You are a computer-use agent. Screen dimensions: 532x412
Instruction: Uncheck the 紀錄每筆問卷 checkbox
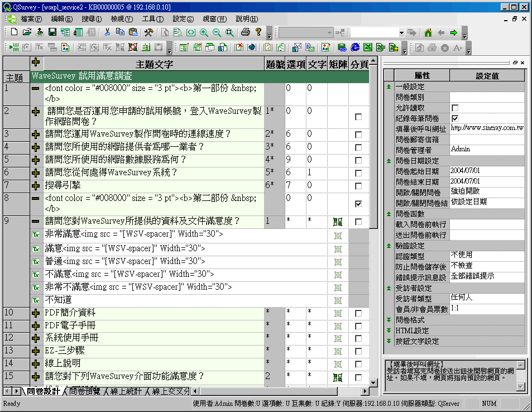pyautogui.click(x=455, y=118)
